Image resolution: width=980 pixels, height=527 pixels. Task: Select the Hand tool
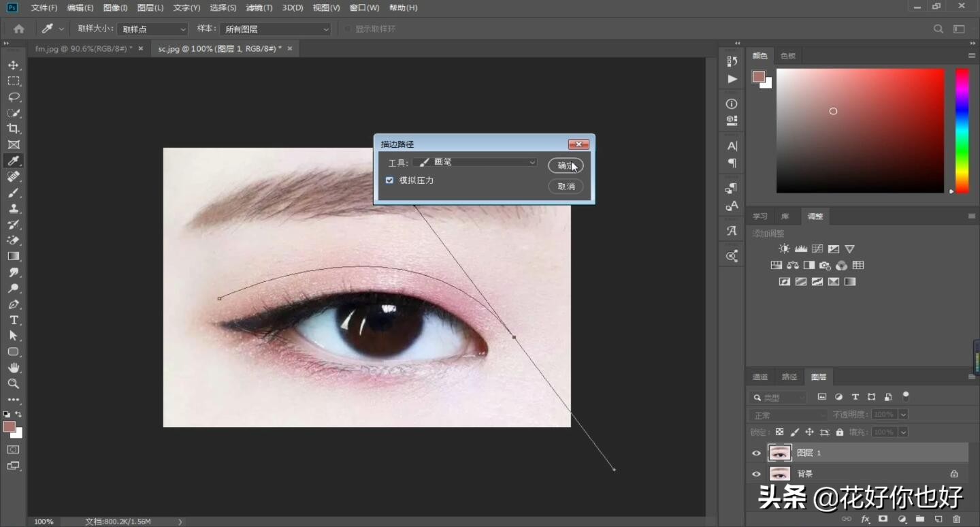tap(13, 368)
